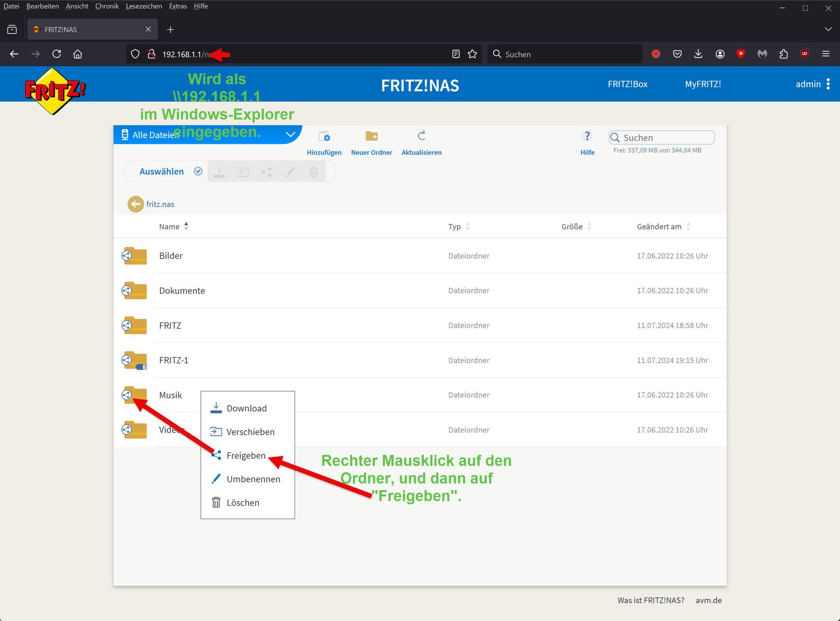Image resolution: width=840 pixels, height=621 pixels.
Task: Toggle reader view in address bar
Action: coord(456,54)
